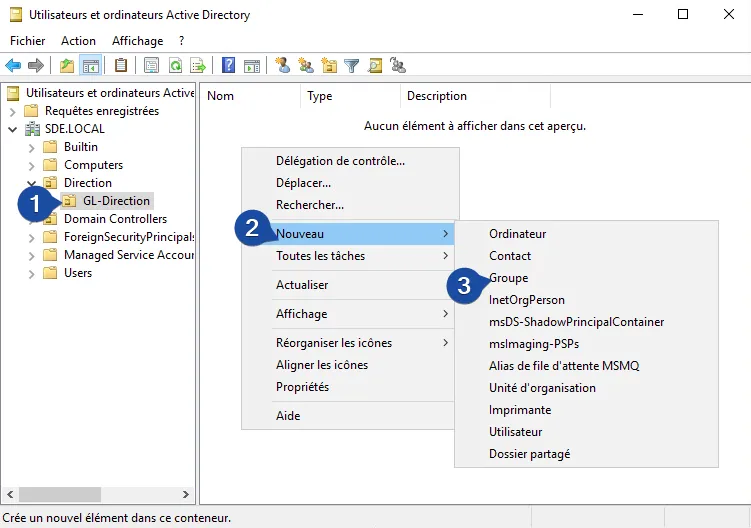Toggle the show/hide console tree icon
The image size is (751, 528).
coord(90,66)
